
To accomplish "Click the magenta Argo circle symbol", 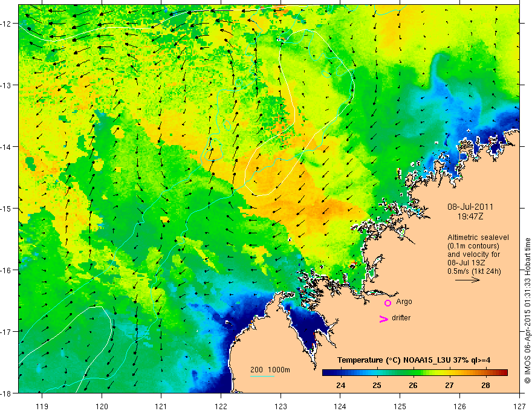I will click(x=388, y=303).
